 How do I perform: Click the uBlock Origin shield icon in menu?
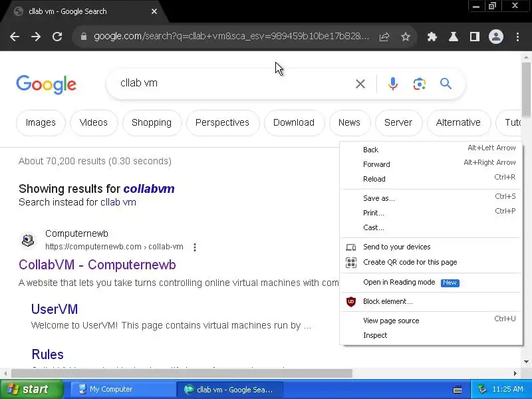click(x=351, y=301)
